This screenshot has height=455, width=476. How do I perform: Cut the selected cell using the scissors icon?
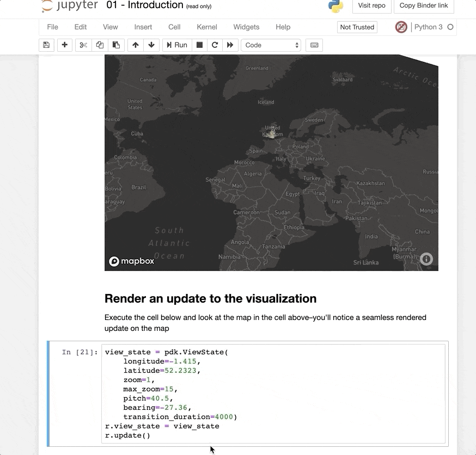83,45
